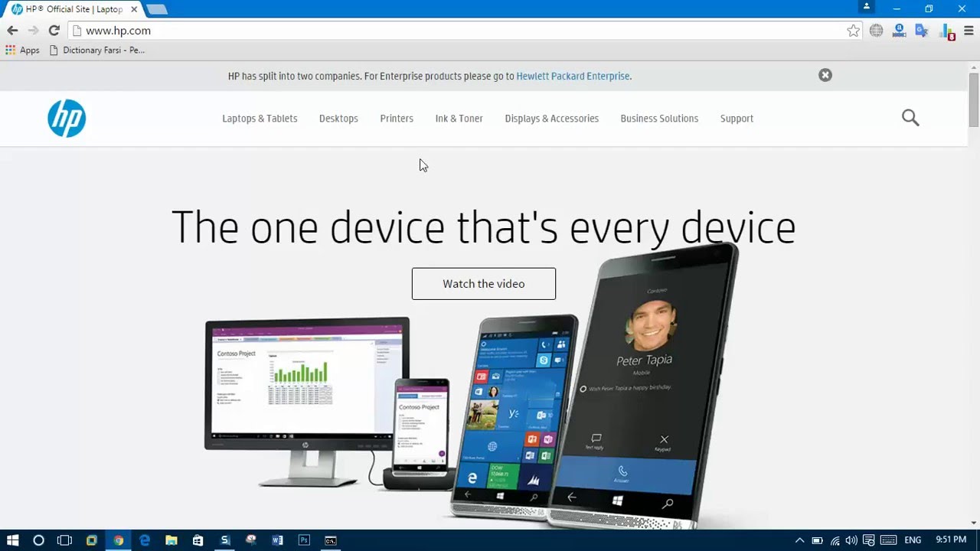Screen dimensions: 980x551
Task: Open the HP site search magnifier
Action: [x=910, y=118]
